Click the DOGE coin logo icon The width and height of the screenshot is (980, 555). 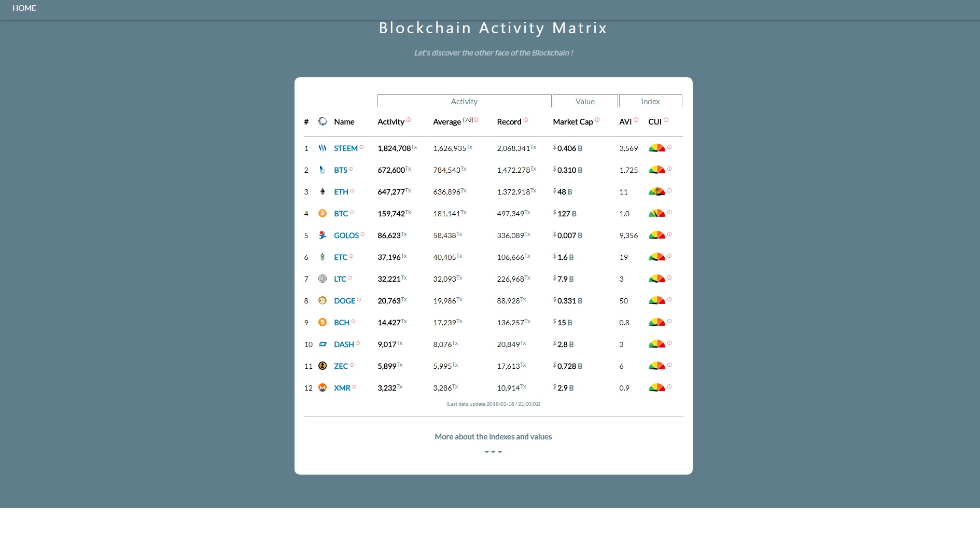[323, 300]
